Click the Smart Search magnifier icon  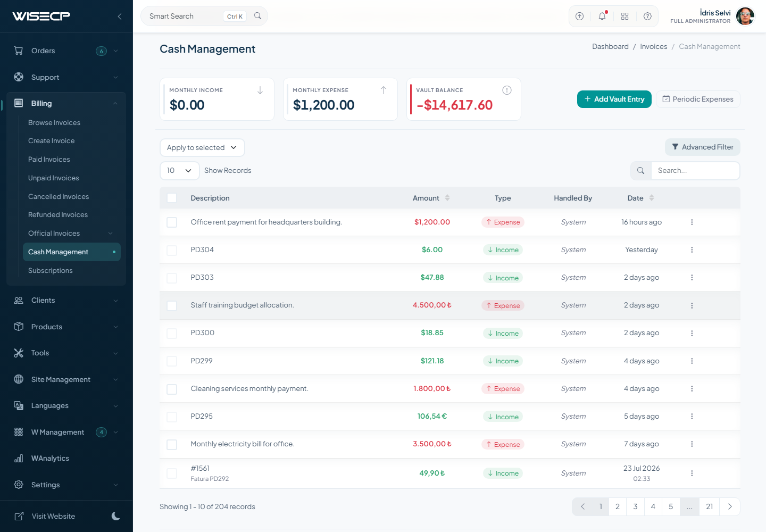[x=258, y=16]
